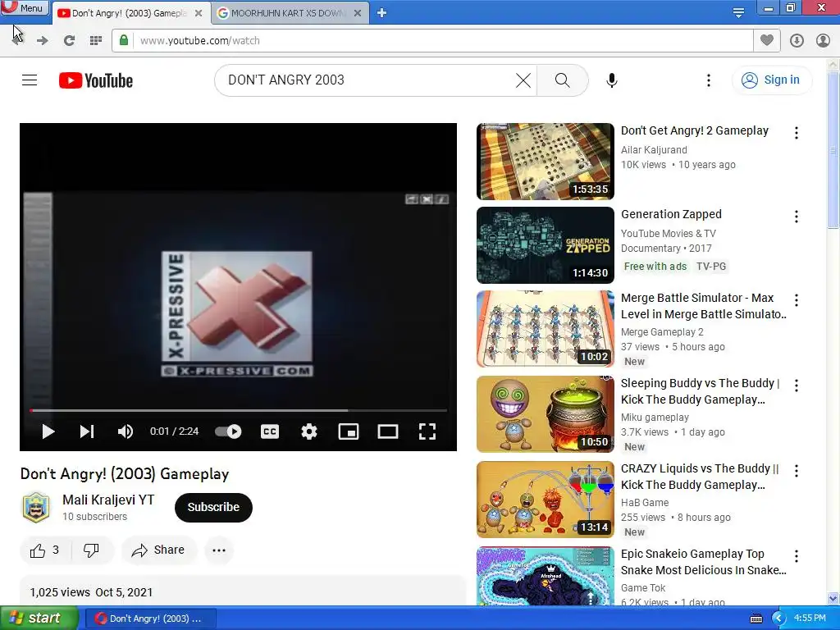Image resolution: width=840 pixels, height=630 pixels.
Task: Open Don't Get Angry! 2 Gameplay thumbnail
Action: coord(546,162)
